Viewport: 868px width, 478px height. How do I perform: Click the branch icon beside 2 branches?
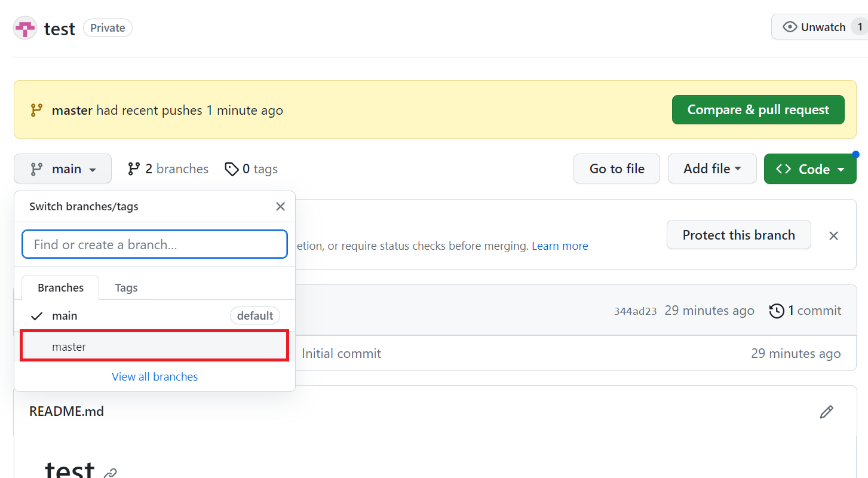pyautogui.click(x=134, y=169)
